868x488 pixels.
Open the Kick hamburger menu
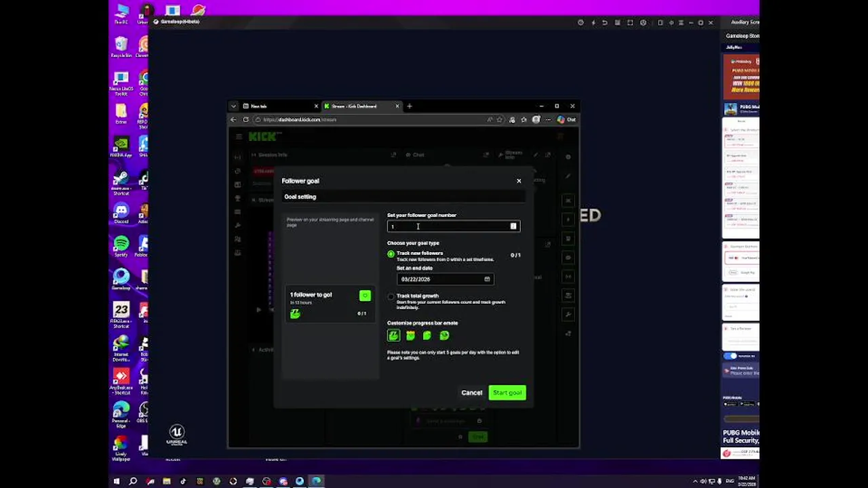[239, 137]
